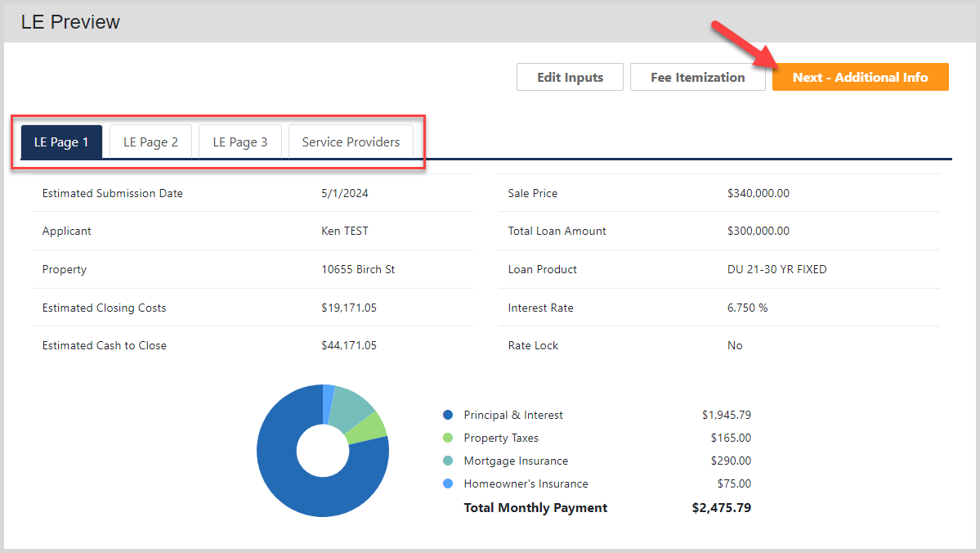Select the $75.00 homeowner's insurance amount

(x=734, y=483)
